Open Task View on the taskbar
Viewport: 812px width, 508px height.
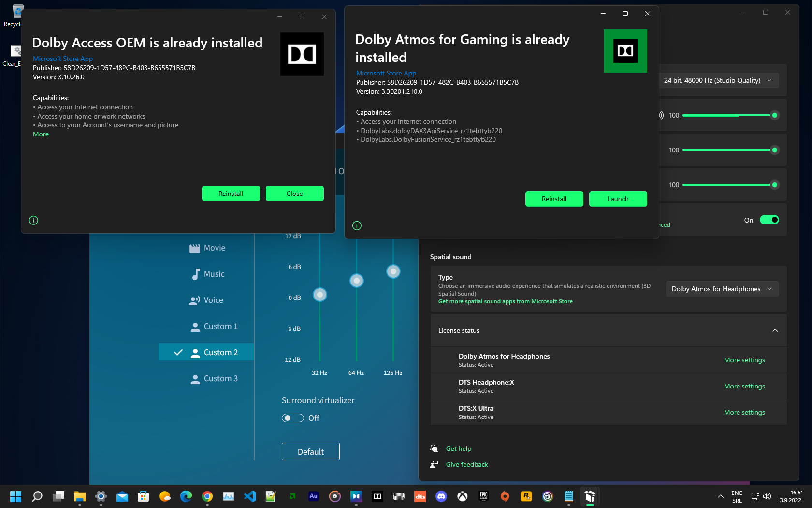pos(58,496)
